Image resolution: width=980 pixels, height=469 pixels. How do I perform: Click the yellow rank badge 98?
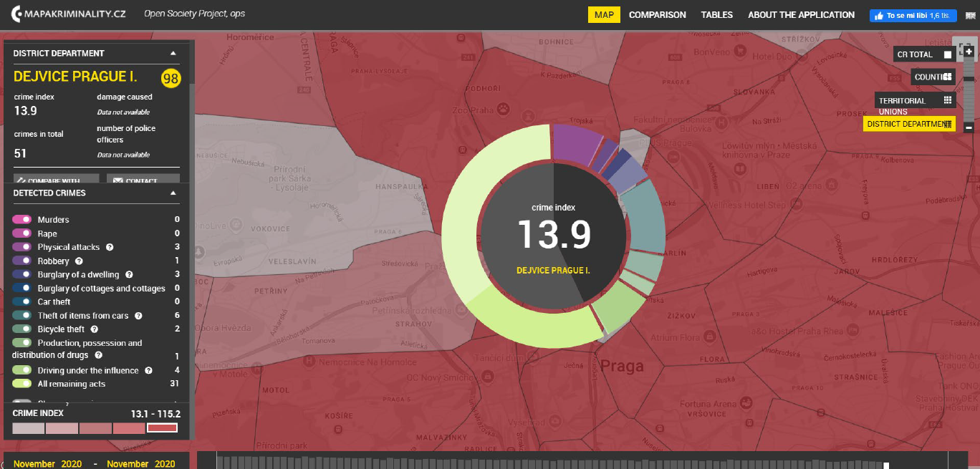170,79
